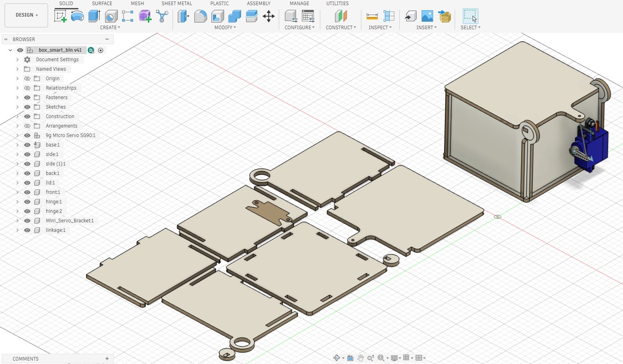This screenshot has width=623, height=364.
Task: Select the hinge:2 component in browser
Action: coord(54,211)
